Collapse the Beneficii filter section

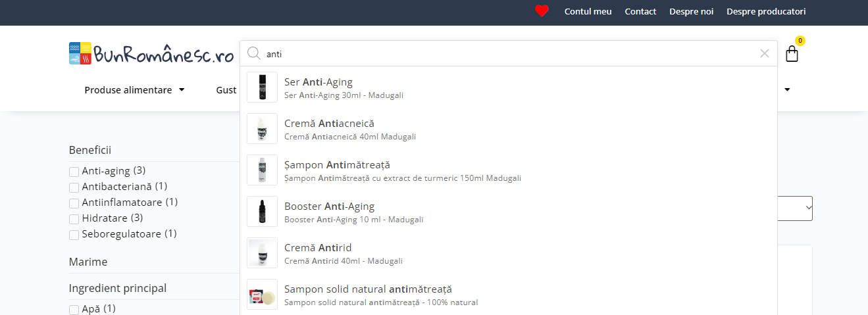click(90, 150)
